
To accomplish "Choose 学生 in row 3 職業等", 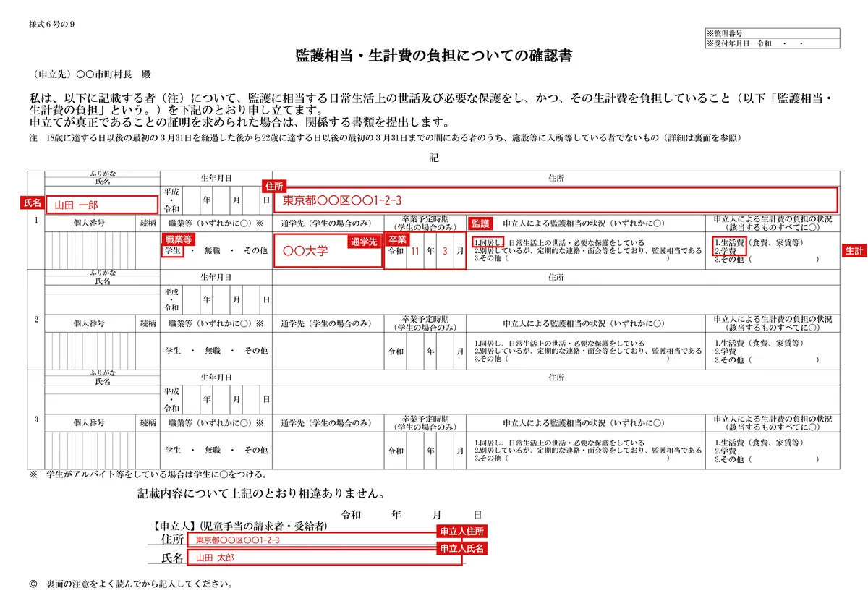I will (173, 451).
